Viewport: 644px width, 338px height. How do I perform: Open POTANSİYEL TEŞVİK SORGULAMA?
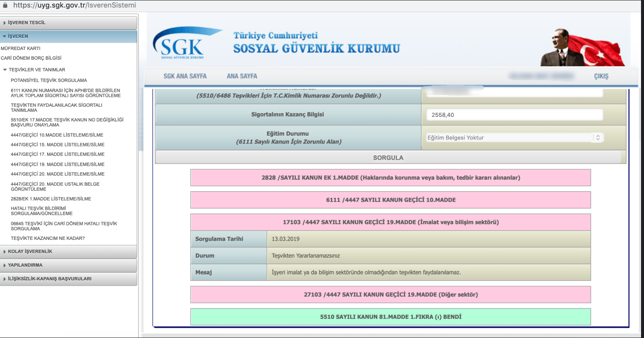pos(49,80)
